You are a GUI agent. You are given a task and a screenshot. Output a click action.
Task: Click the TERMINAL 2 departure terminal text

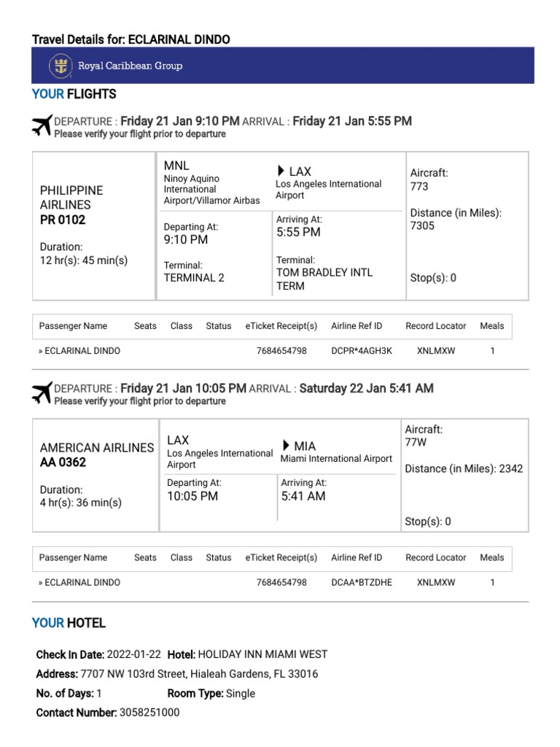(194, 277)
